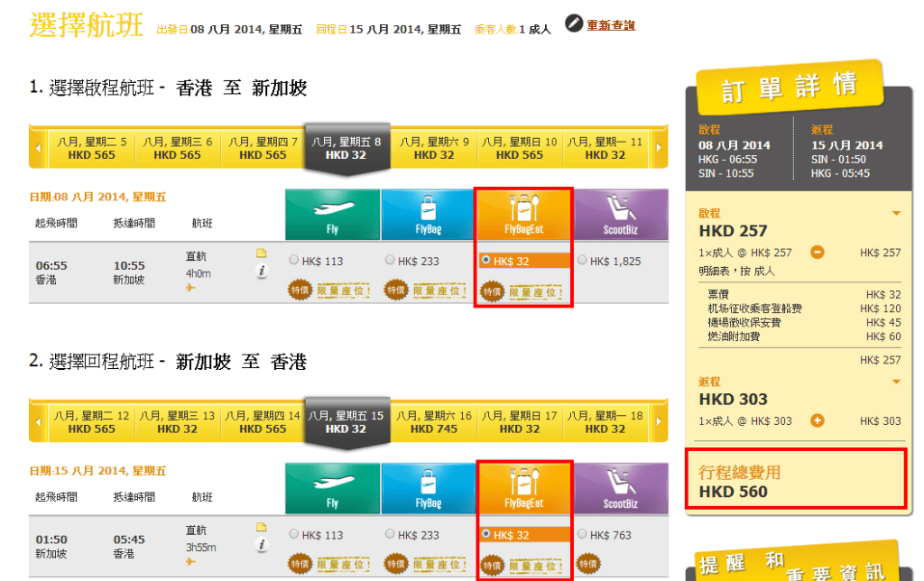Screen dimensions: 924x581
Task: Click the yellow note icon on departure flight
Action: point(262,254)
